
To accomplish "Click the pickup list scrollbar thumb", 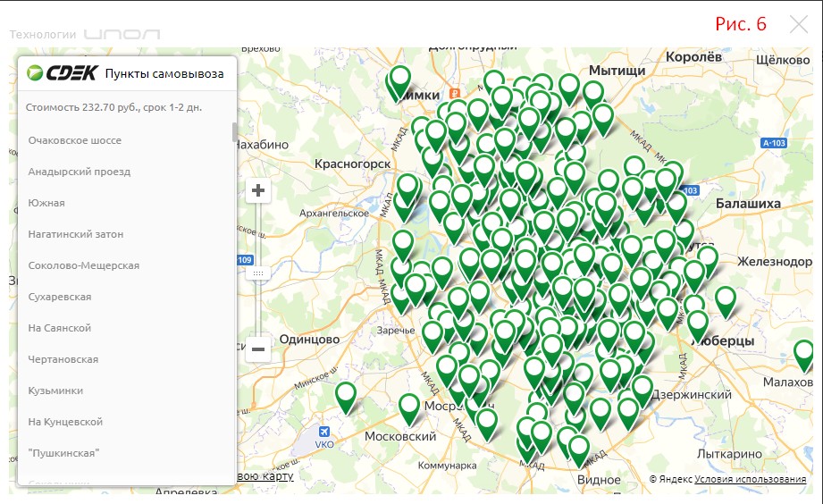I will [x=235, y=132].
